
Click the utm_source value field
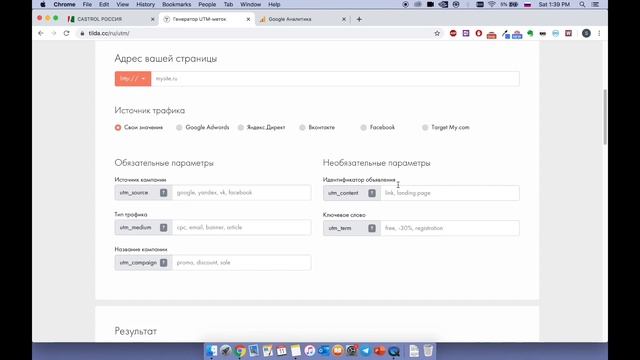[x=242, y=193]
